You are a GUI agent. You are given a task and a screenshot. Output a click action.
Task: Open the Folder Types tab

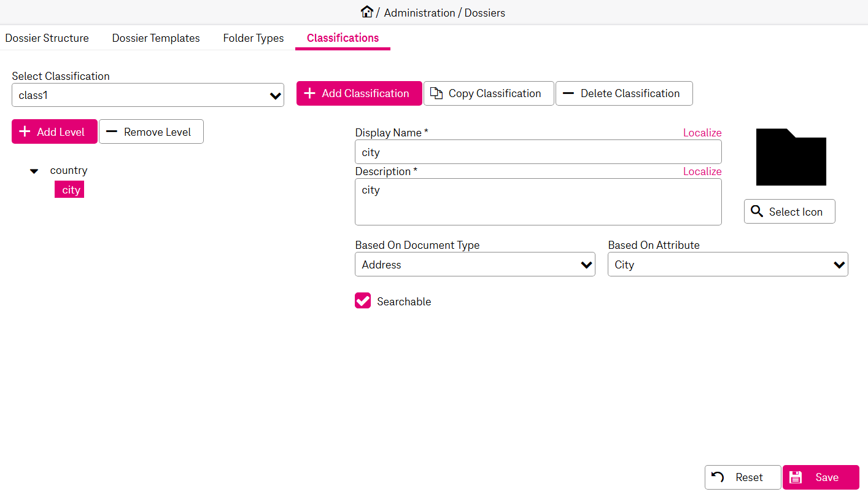253,38
